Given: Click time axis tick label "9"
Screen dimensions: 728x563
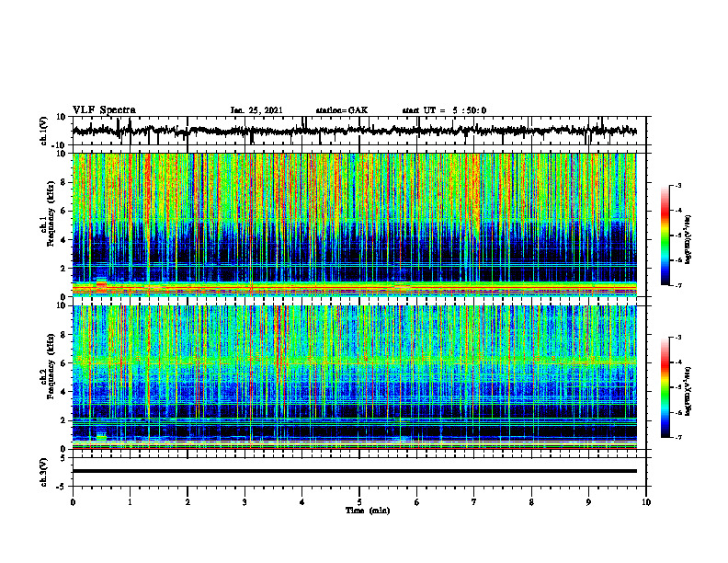Looking at the screenshot, I should [588, 502].
